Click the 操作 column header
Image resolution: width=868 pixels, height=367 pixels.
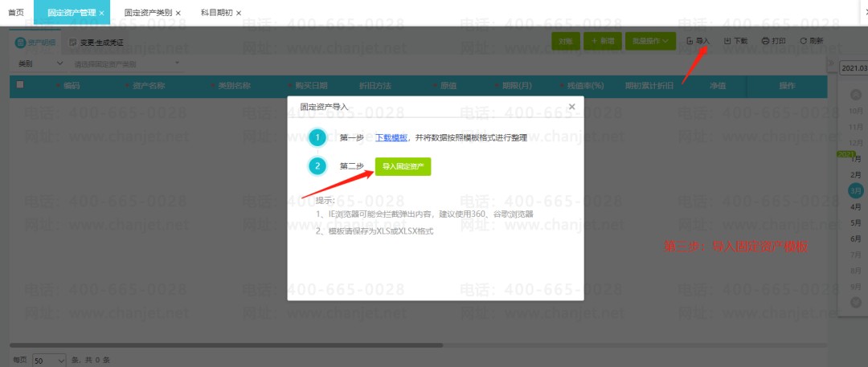787,86
